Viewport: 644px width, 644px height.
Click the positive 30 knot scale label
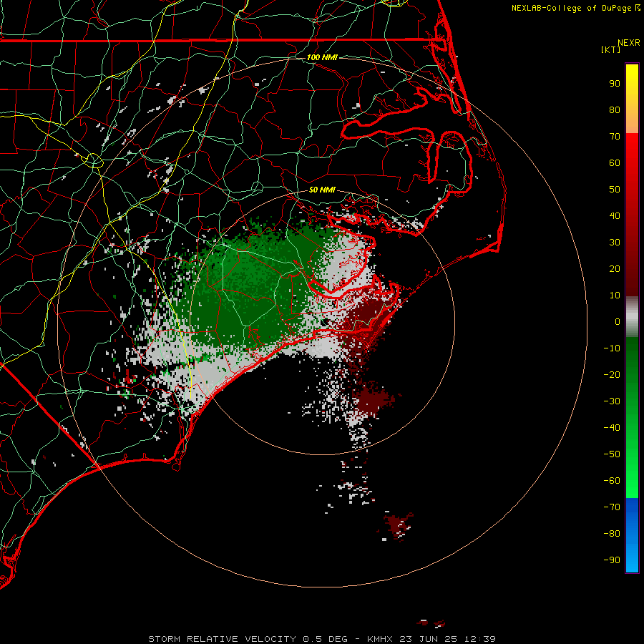click(x=615, y=243)
